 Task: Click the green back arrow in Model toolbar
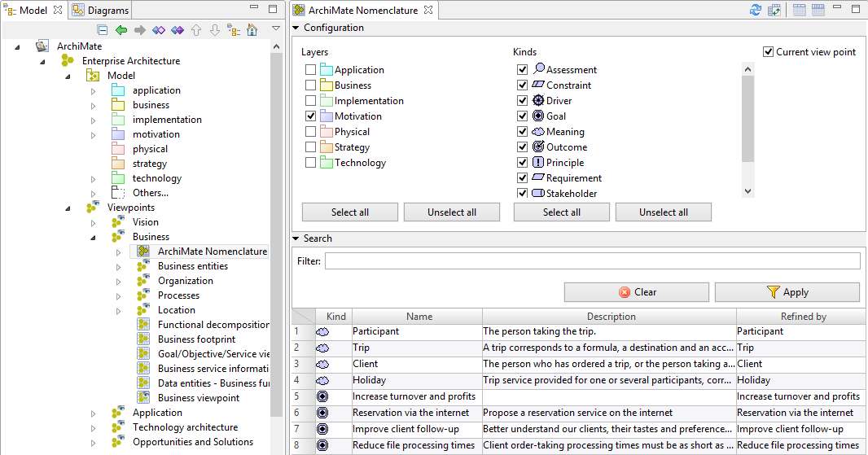pyautogui.click(x=121, y=30)
